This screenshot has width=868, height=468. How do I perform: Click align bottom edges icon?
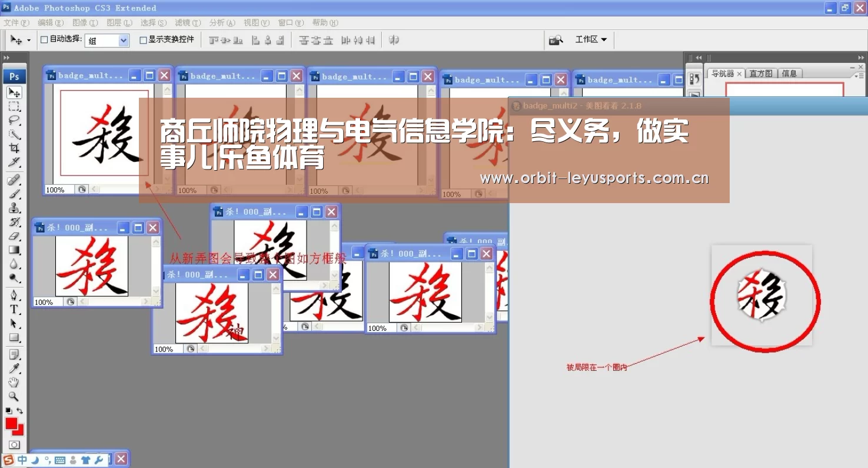click(x=238, y=40)
